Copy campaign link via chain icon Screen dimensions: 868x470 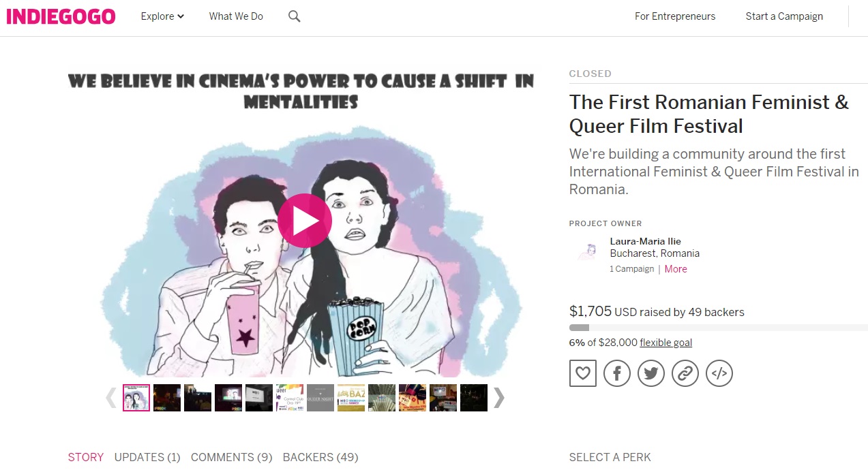(x=685, y=373)
